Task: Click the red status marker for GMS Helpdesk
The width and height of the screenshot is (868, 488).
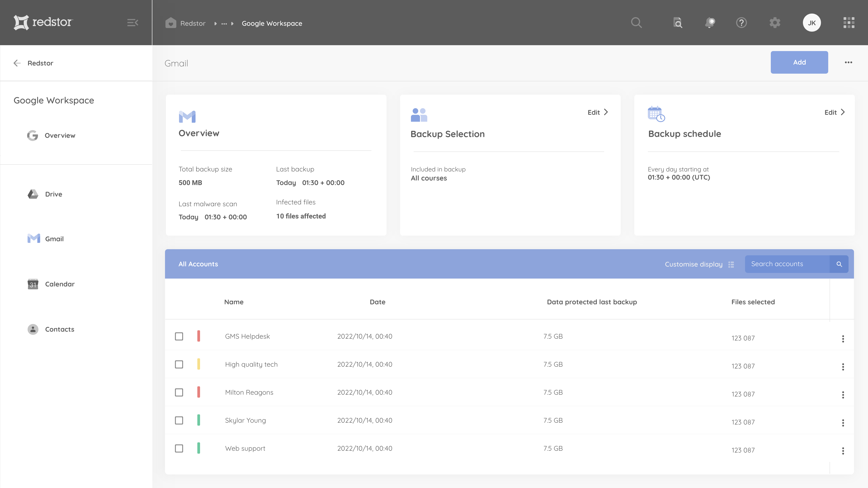Action: [198, 336]
